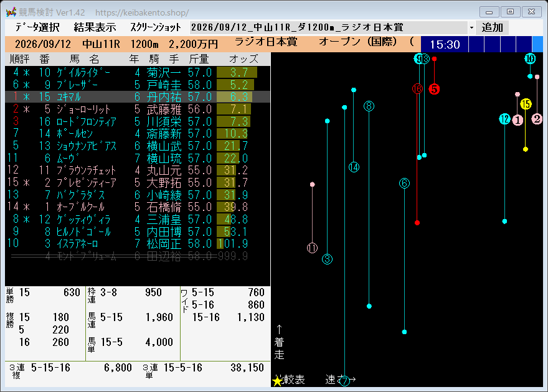Select the pink circled 11 marker
This screenshot has height=392, width=548.
312,248
